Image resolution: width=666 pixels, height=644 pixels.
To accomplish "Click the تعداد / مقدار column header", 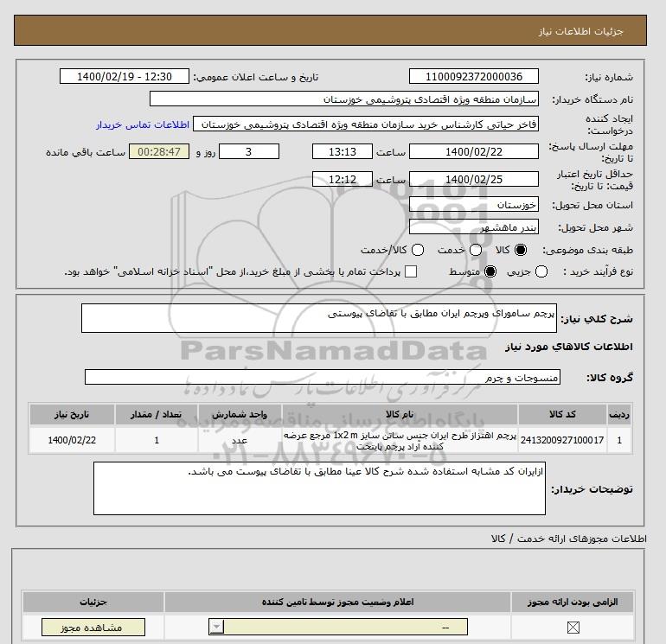I will pos(157,414).
